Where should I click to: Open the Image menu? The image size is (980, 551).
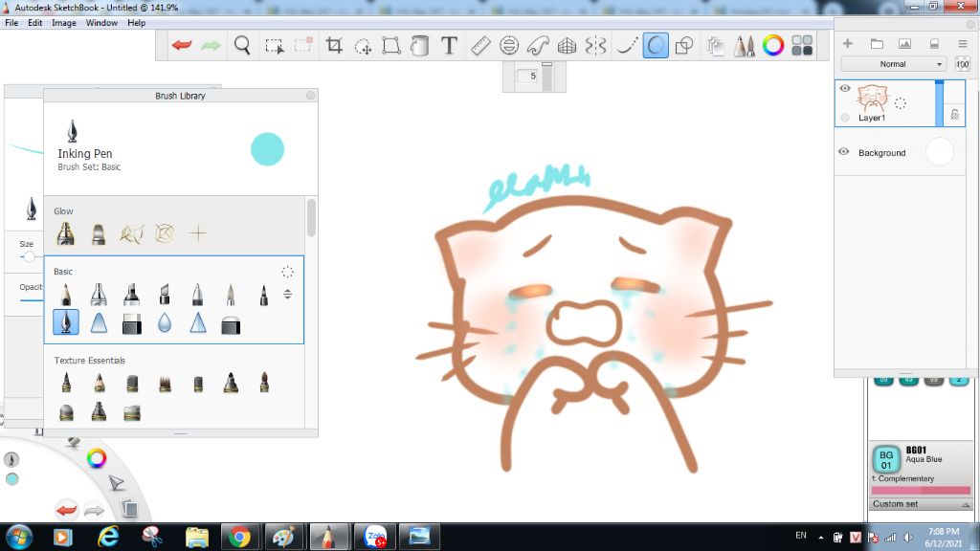pyautogui.click(x=64, y=23)
